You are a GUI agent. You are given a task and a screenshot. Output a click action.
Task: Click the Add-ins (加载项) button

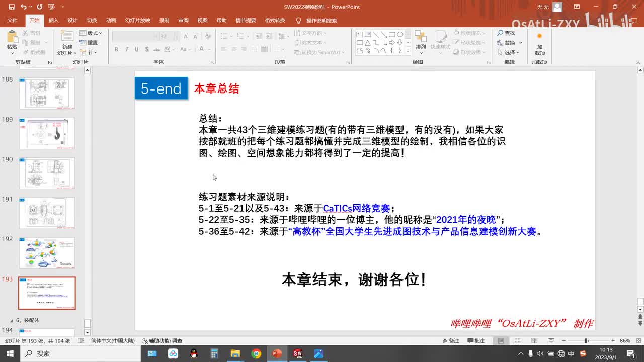[x=539, y=44]
